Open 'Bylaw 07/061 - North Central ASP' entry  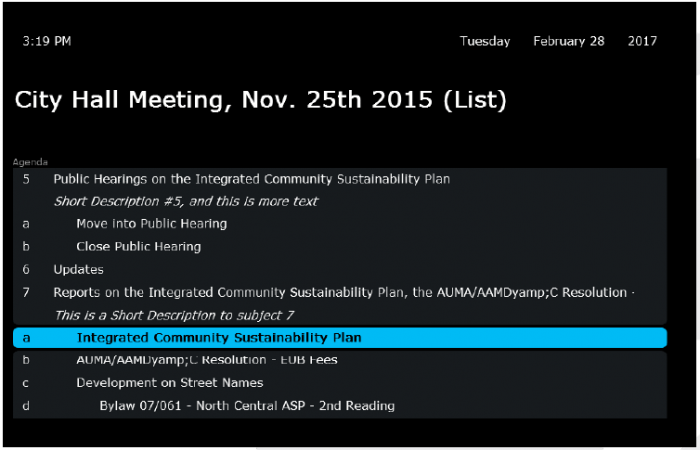coord(246,406)
